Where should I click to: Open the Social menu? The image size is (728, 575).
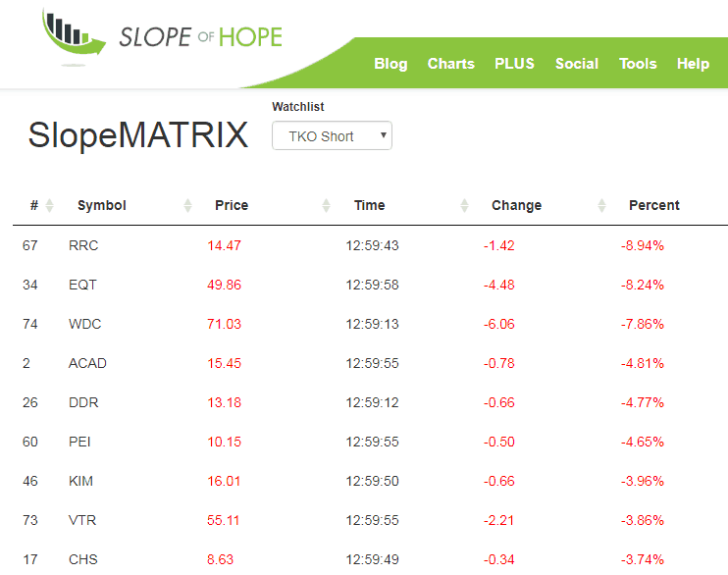[x=576, y=64]
